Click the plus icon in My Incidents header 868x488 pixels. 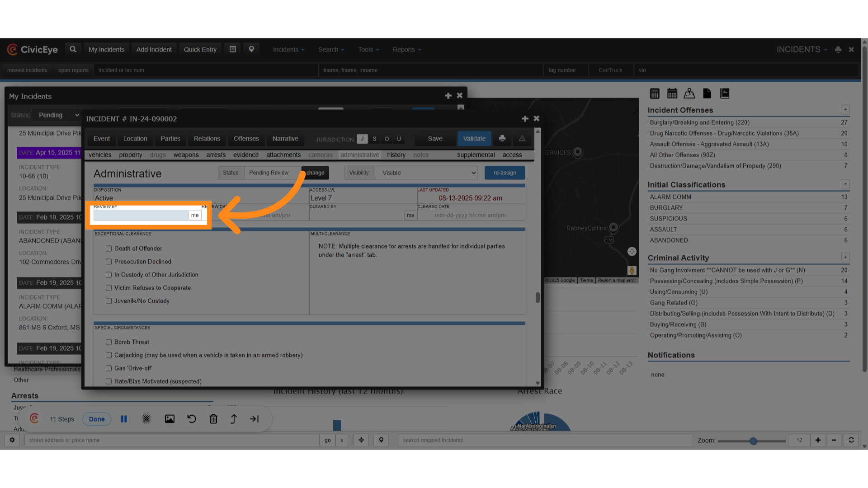coord(448,96)
